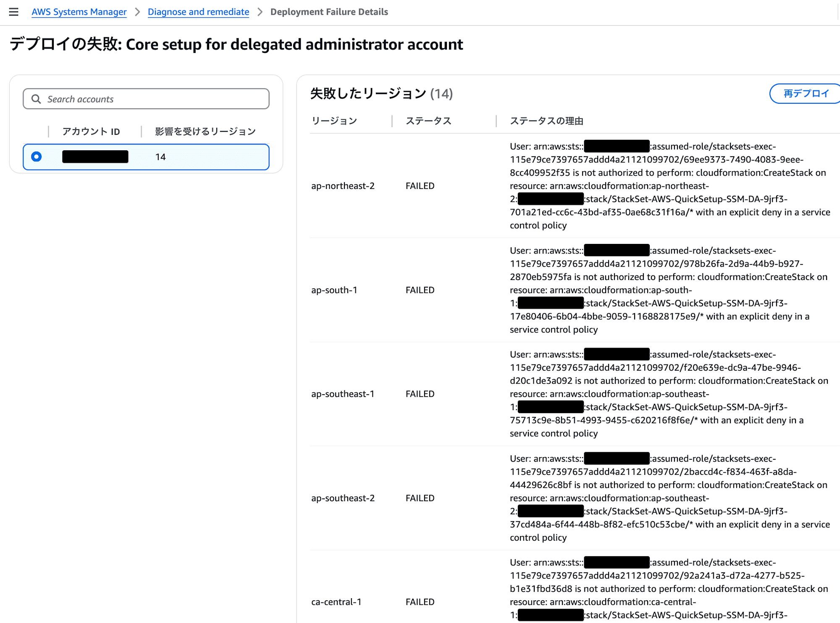The width and height of the screenshot is (840, 623).
Task: Click the ステータスの理由 column header to sort
Action: click(549, 120)
